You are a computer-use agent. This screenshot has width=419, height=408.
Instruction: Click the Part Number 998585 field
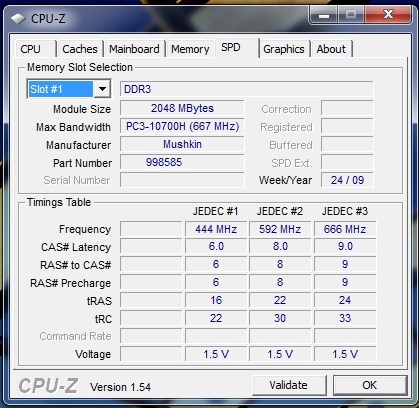(x=182, y=162)
